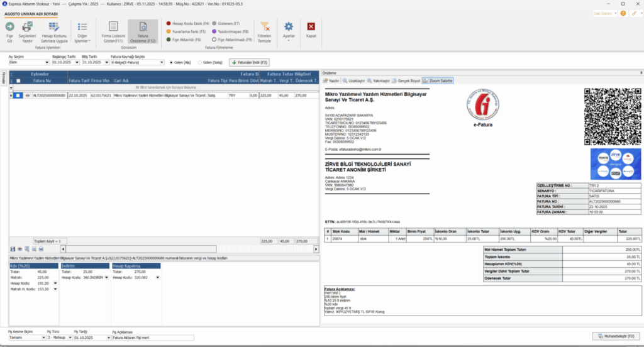Open Fiş Türü dropdown 3 - Mahsup
The width and height of the screenshot is (644, 347).
(60, 338)
